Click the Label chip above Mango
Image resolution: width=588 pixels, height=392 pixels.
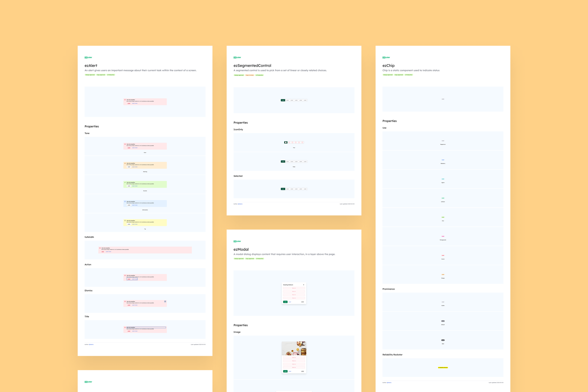click(x=443, y=274)
